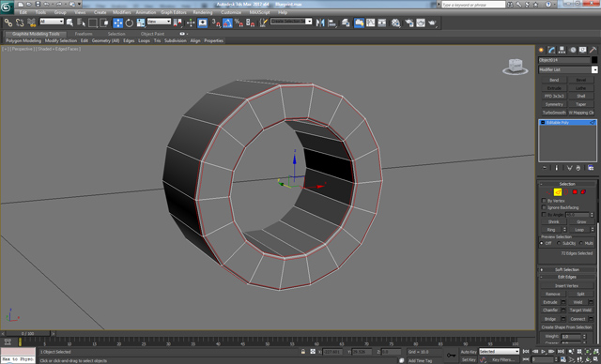Image resolution: width=601 pixels, height=364 pixels.
Task: Click the timeline frame slider 0/100
Action: [x=27, y=334]
